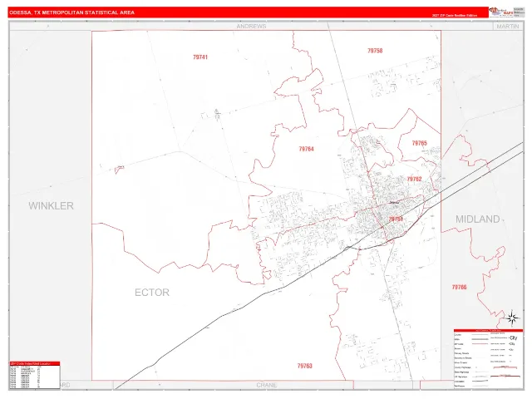The height and width of the screenshot is (399, 532).
Task: Select the ZIP code label 79764
Action: (307, 149)
